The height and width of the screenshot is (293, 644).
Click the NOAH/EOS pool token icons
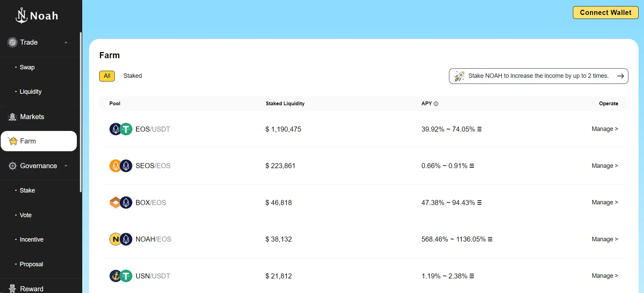[121, 239]
